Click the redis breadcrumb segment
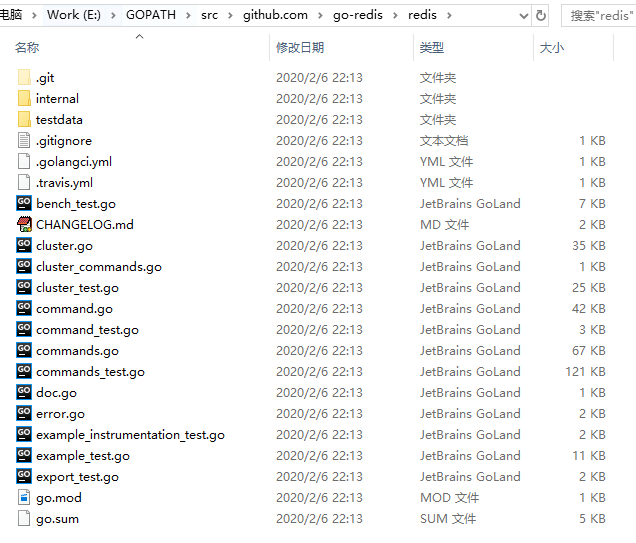The width and height of the screenshot is (636, 543). tap(422, 15)
